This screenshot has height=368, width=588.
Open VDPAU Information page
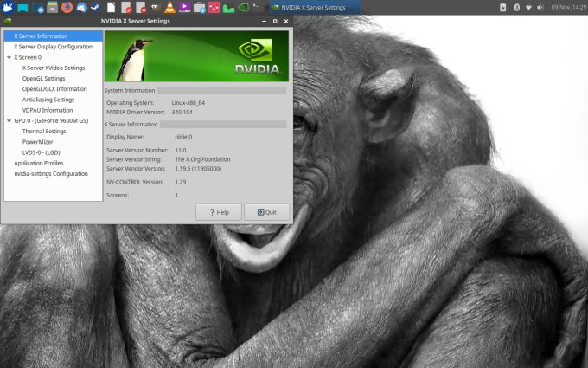coord(48,110)
